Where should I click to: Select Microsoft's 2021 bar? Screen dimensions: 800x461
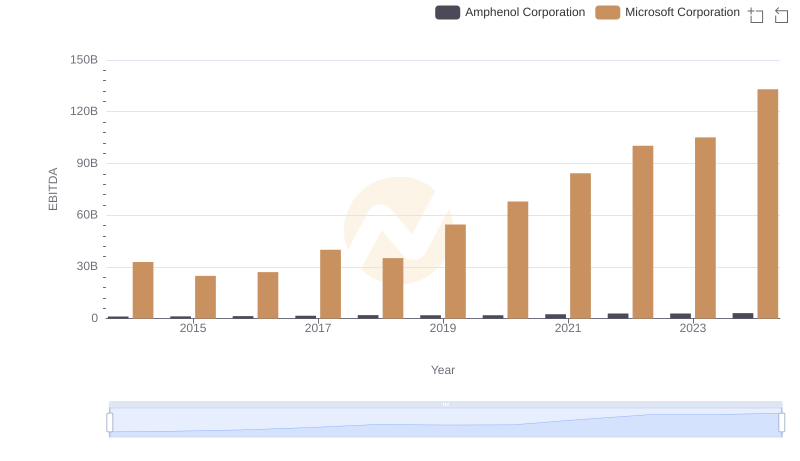tap(581, 246)
